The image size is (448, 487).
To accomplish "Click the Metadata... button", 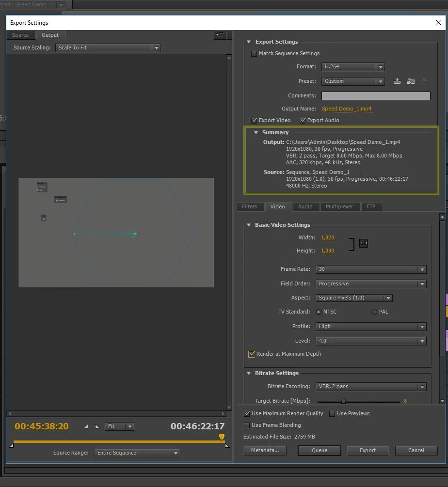I will [265, 450].
